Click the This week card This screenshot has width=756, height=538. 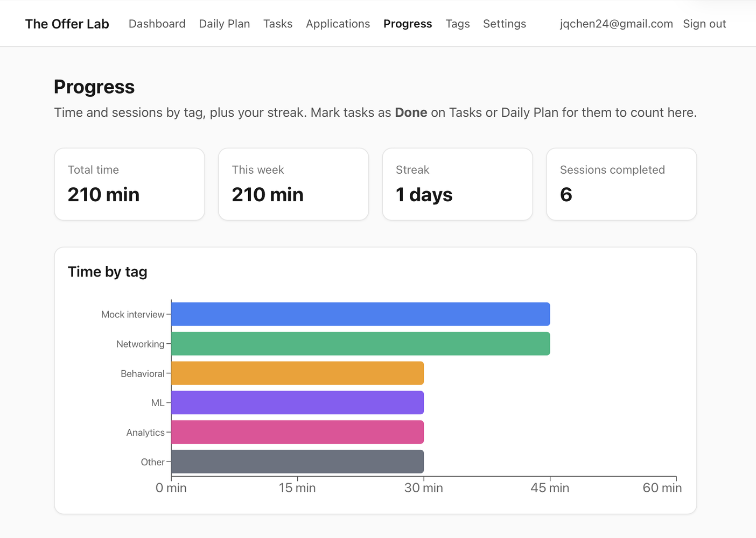click(x=293, y=184)
